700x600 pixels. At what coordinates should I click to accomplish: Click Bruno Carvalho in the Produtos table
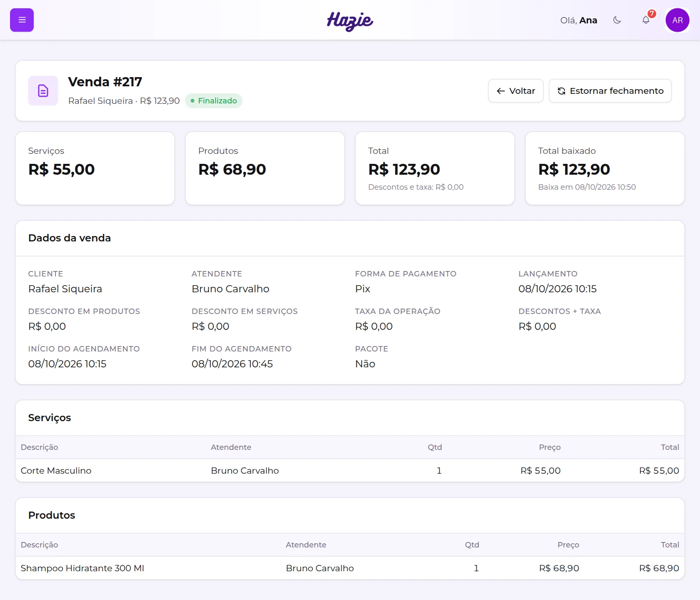click(320, 568)
